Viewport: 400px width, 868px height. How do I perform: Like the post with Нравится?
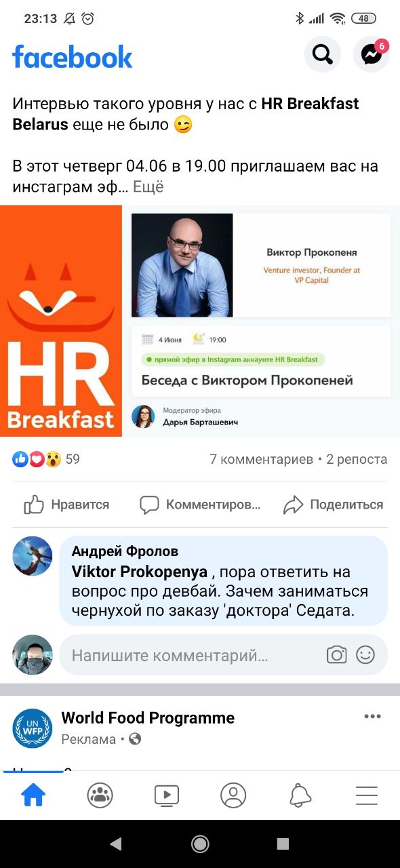tap(66, 505)
